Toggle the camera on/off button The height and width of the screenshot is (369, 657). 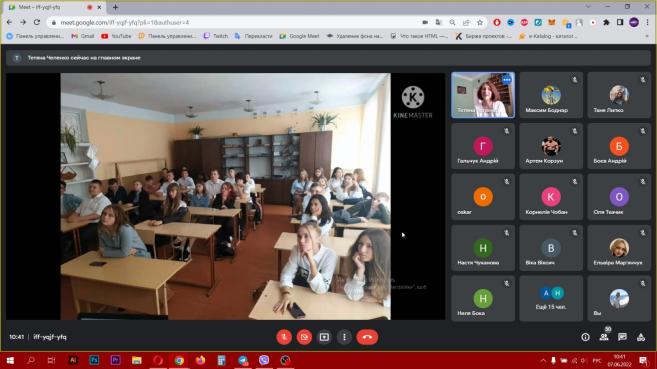click(304, 337)
